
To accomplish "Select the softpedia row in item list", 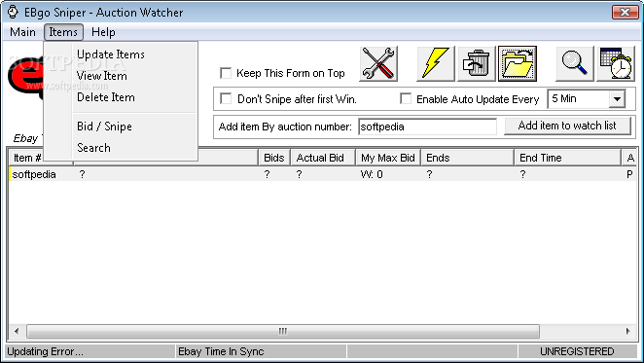I will coord(322,174).
